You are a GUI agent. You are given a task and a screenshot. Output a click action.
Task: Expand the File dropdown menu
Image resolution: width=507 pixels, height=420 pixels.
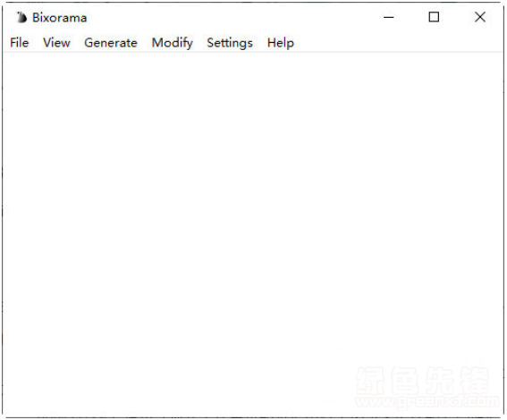pyautogui.click(x=20, y=43)
